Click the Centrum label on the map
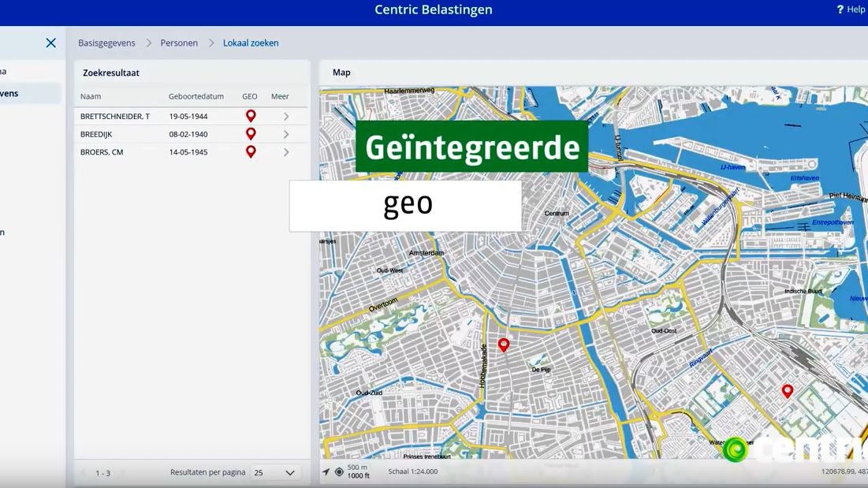This screenshot has height=488, width=868. 557,213
